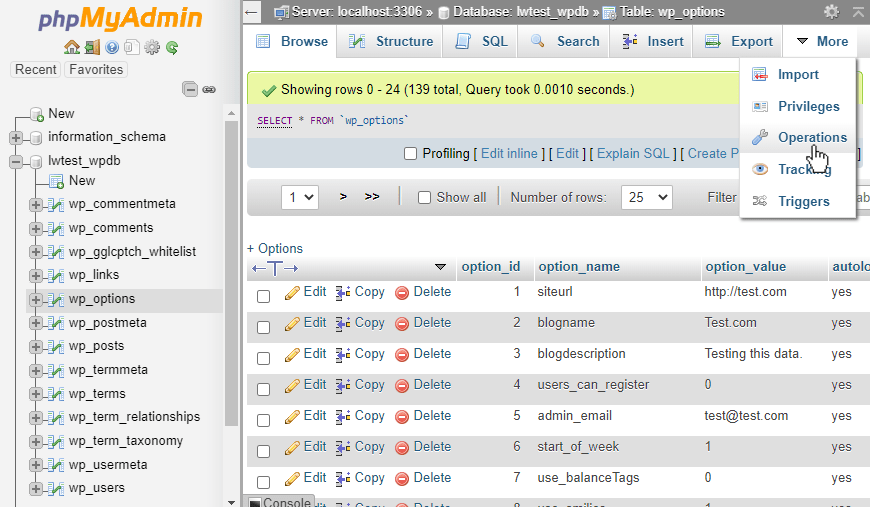Open the Search tab
Image resolution: width=870 pixels, height=507 pixels.
(564, 42)
